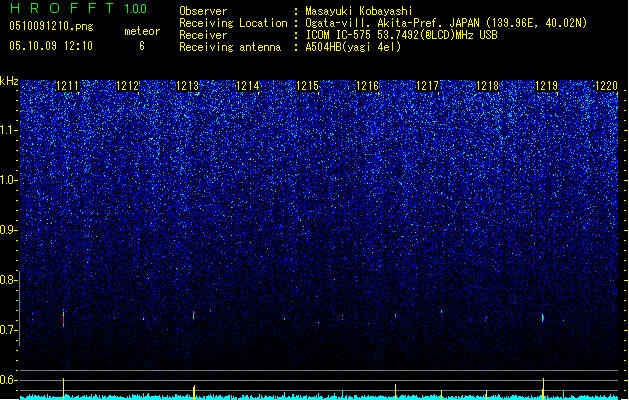Click the 1.1 kHz axis label
This screenshot has height=400, width=629.
click(9, 130)
